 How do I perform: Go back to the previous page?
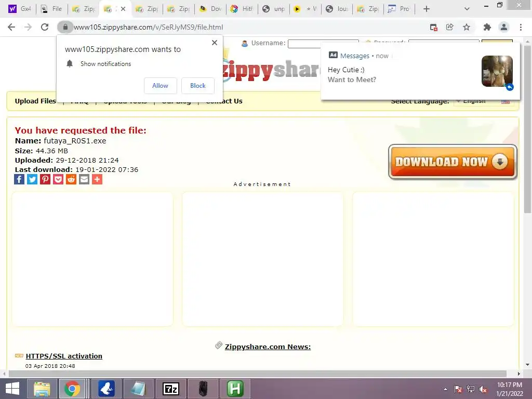[11, 27]
